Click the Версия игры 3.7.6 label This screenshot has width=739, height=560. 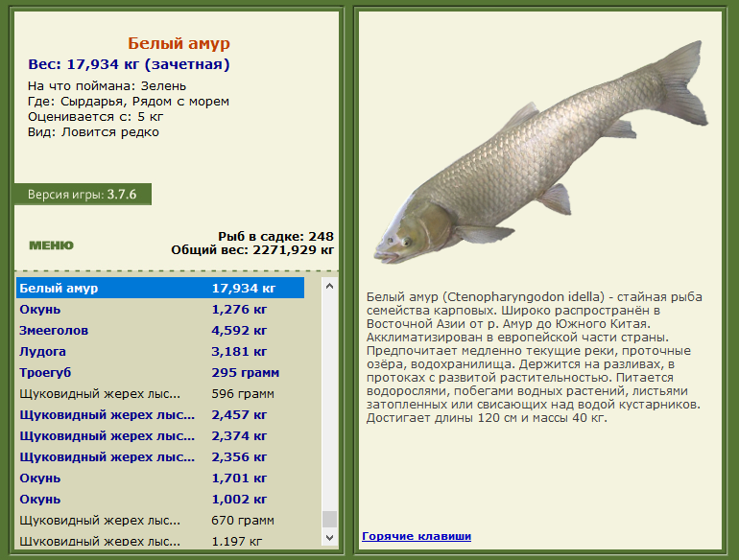point(83,194)
